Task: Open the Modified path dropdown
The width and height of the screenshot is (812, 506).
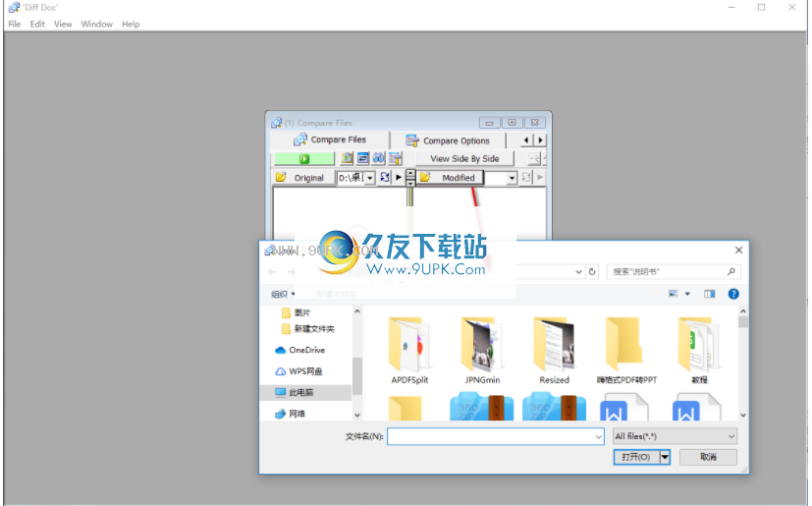Action: (512, 178)
